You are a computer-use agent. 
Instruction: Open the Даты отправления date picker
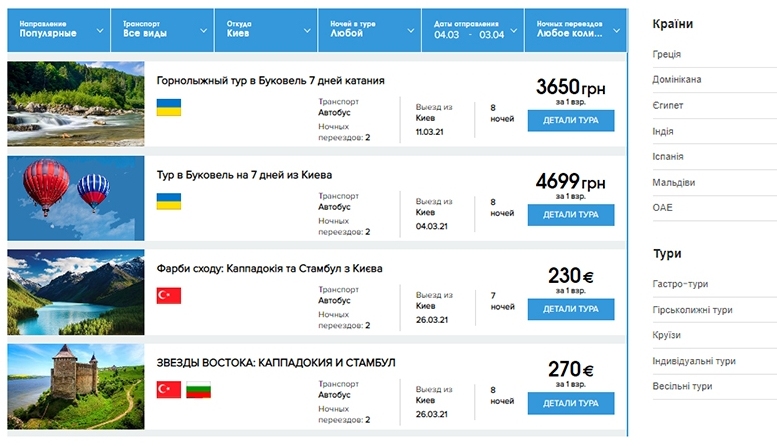tap(473, 30)
